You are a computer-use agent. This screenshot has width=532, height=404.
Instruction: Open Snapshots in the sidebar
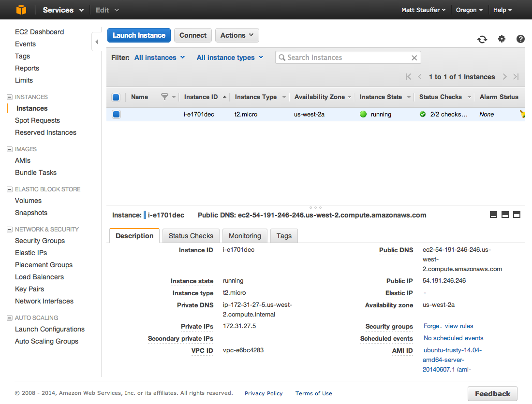pos(31,213)
